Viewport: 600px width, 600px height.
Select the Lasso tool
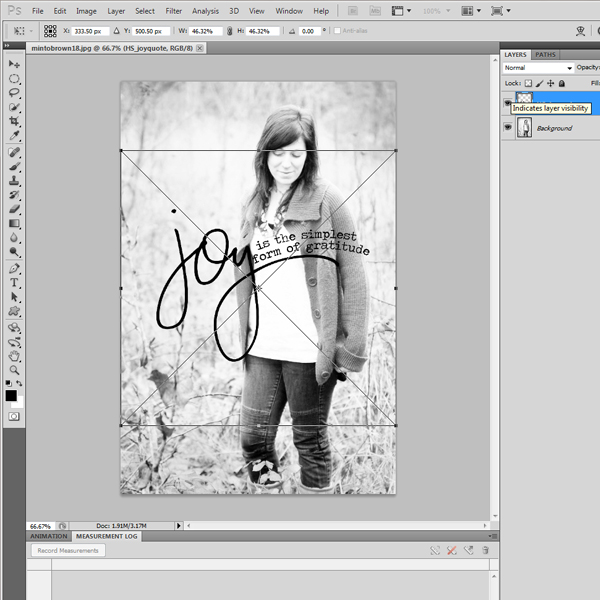point(14,92)
